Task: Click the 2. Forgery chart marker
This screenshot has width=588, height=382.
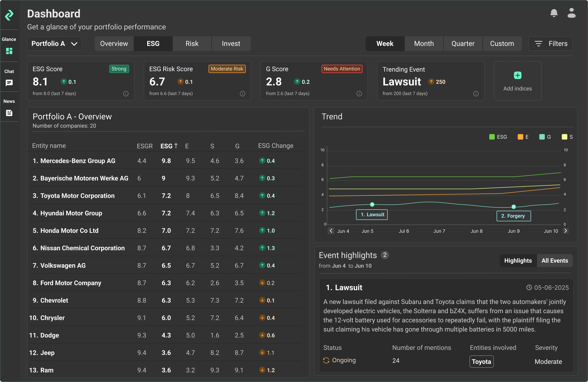Action: tap(513, 216)
